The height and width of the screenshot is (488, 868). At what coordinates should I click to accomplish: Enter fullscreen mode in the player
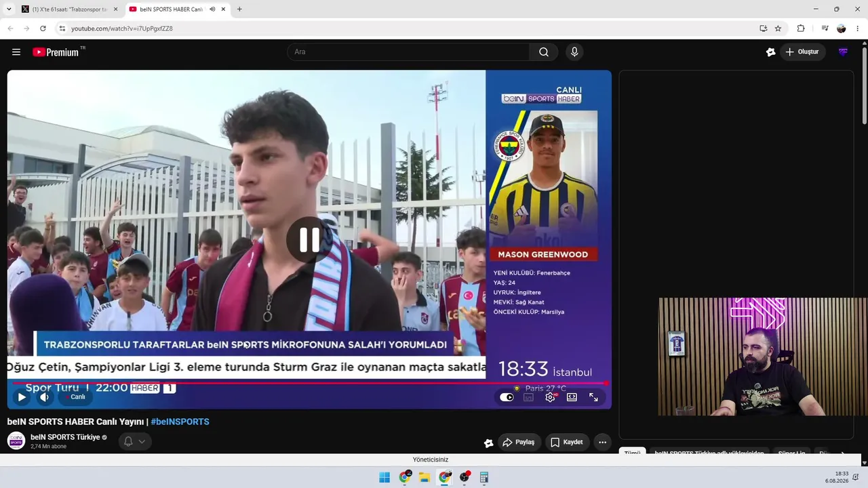click(x=593, y=397)
